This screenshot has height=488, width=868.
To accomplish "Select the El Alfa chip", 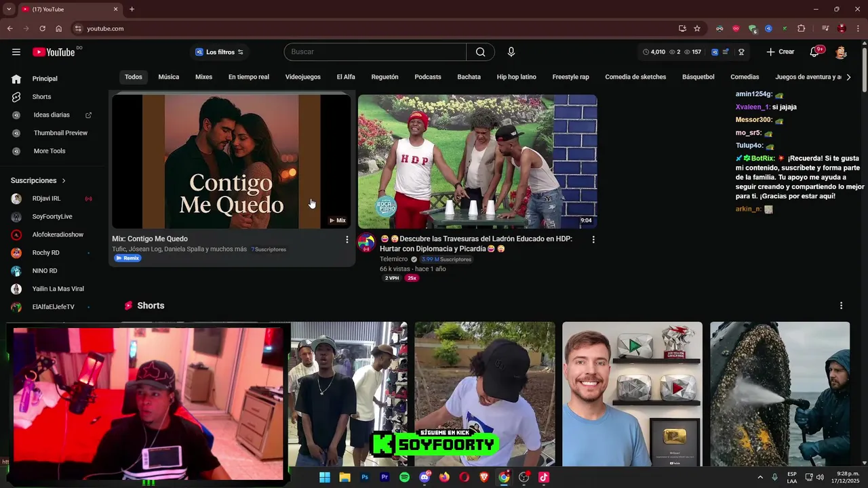I will point(346,77).
